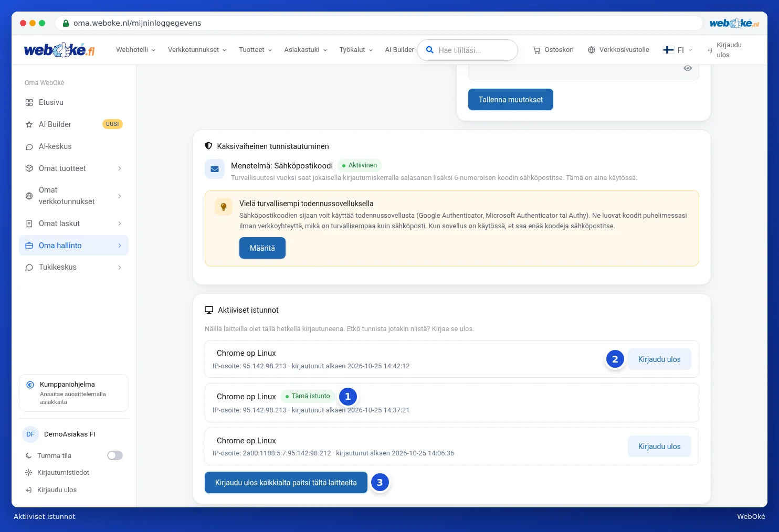The height and width of the screenshot is (532, 779).
Task: Open the Webhotelli dropdown menu
Action: click(136, 50)
